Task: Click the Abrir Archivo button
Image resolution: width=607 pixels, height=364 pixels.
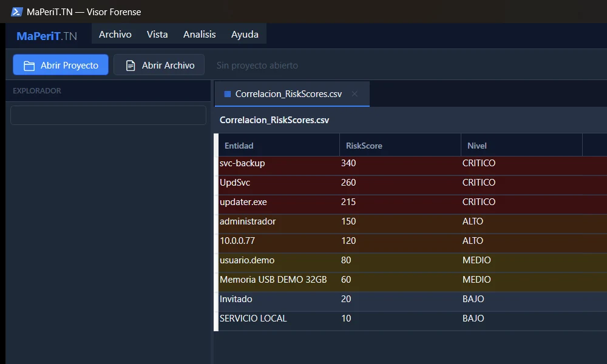Action: click(159, 65)
